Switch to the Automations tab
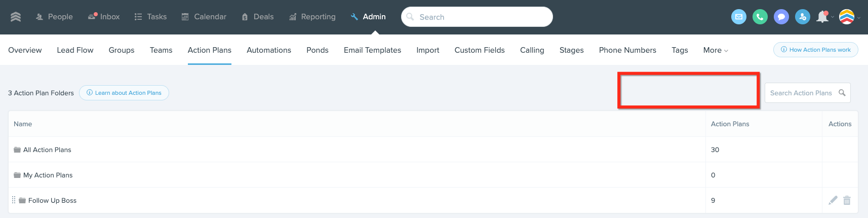The height and width of the screenshot is (218, 868). pyautogui.click(x=269, y=50)
